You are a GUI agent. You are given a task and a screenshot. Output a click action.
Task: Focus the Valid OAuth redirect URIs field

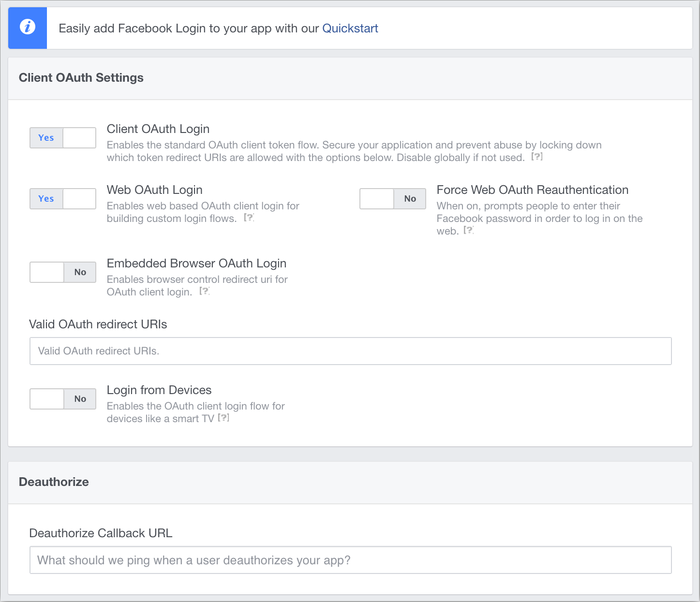coord(351,351)
